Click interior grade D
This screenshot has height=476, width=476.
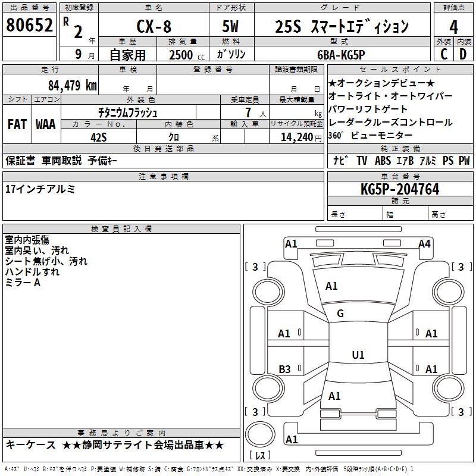click(x=463, y=54)
